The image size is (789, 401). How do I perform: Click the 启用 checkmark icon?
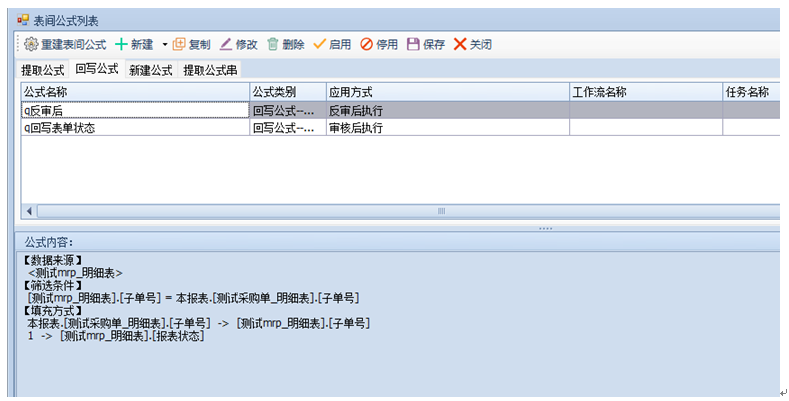point(320,45)
